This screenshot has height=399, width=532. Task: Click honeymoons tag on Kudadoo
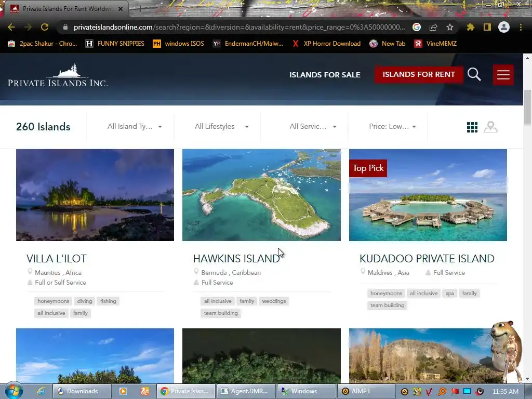(386, 293)
